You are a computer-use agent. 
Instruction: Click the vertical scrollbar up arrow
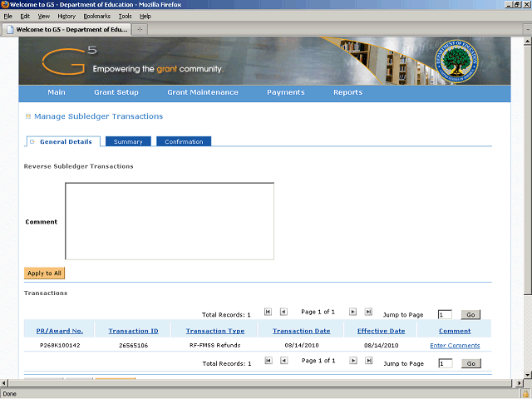tap(527, 42)
